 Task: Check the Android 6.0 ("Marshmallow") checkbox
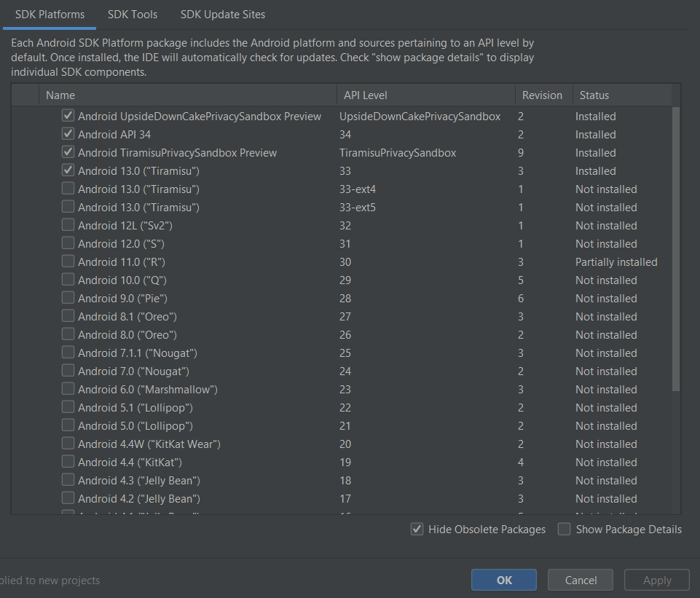click(68, 389)
